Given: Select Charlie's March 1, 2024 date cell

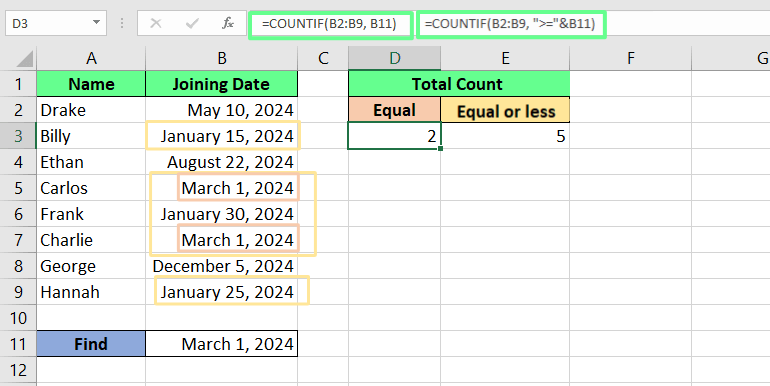Looking at the screenshot, I should 221,240.
